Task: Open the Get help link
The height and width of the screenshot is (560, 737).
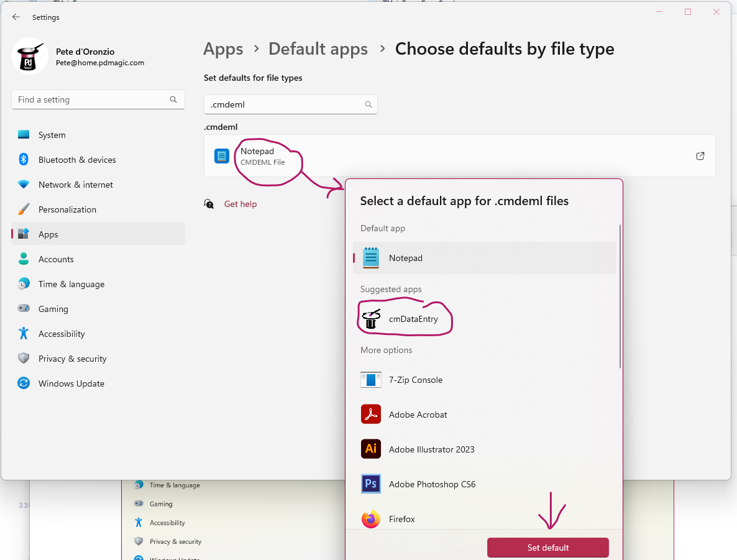Action: [x=240, y=204]
